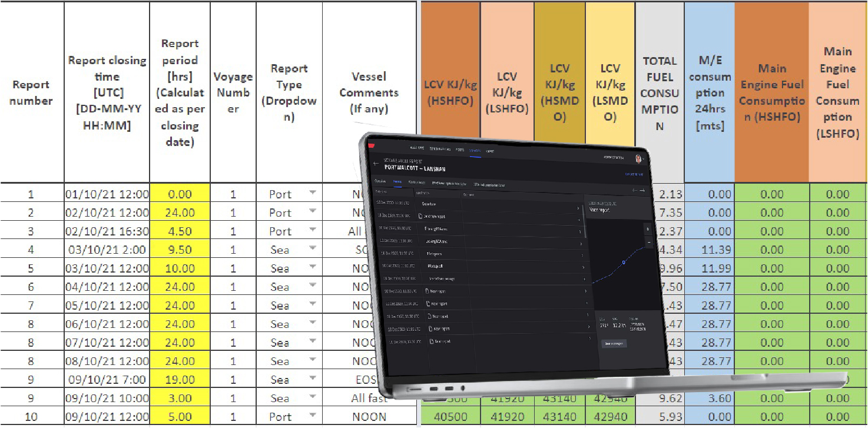
Task: Click the red app logo in the corner
Action: pyautogui.click(x=372, y=144)
